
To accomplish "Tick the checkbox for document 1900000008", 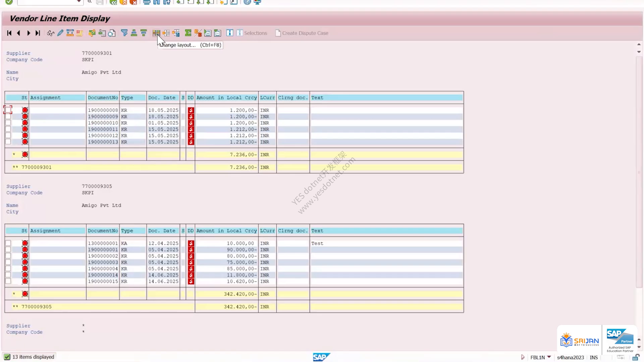I will tap(8, 110).
